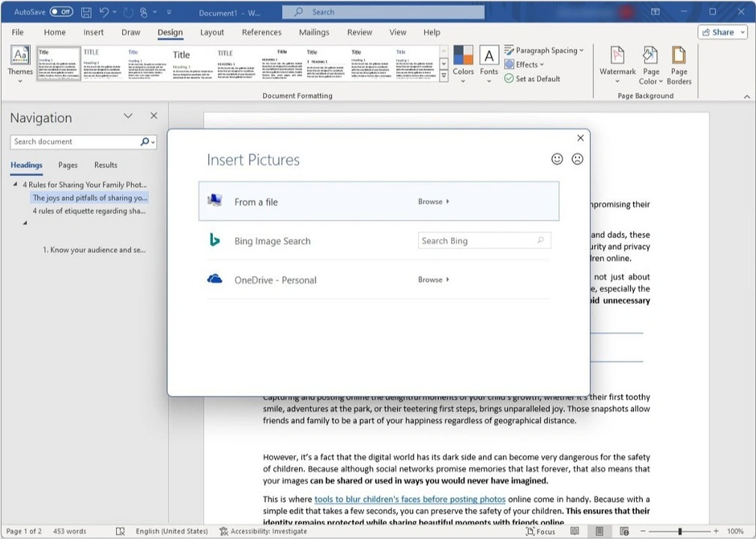Open the Mailings tab
Image resolution: width=756 pixels, height=539 pixels.
tap(314, 32)
